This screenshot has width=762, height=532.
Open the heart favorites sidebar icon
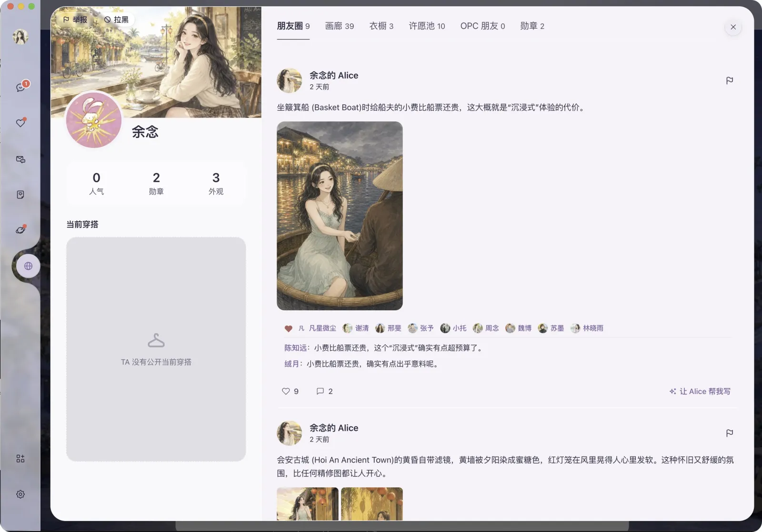(20, 123)
